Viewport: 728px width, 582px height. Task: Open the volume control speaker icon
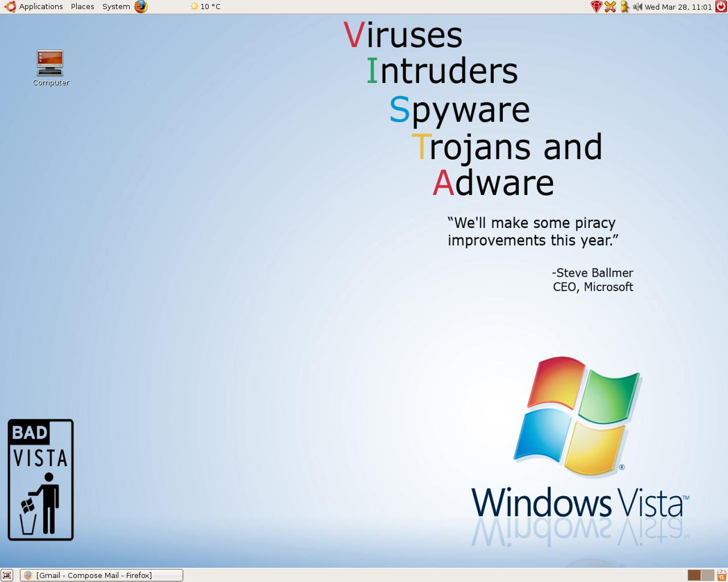pyautogui.click(x=638, y=7)
